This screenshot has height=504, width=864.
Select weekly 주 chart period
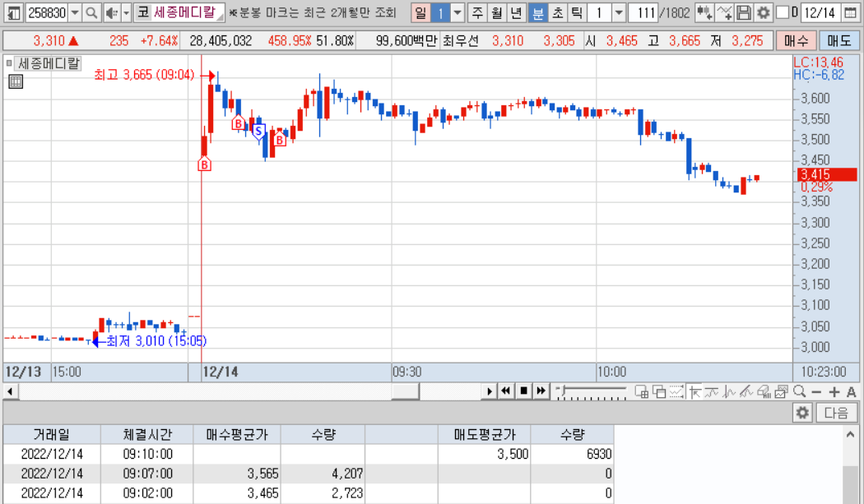477,12
